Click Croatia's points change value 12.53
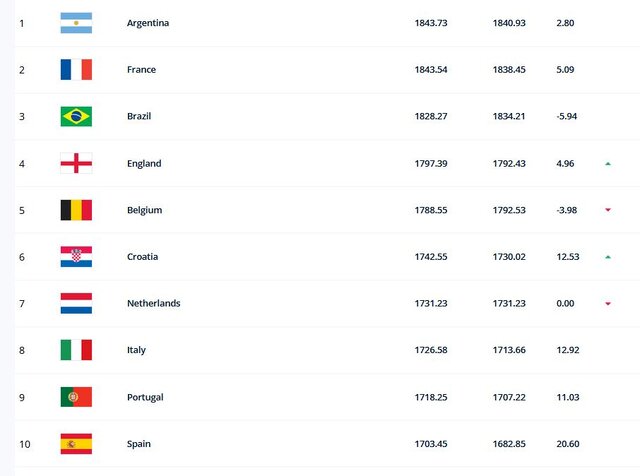This screenshot has height=476, width=640. [570, 257]
